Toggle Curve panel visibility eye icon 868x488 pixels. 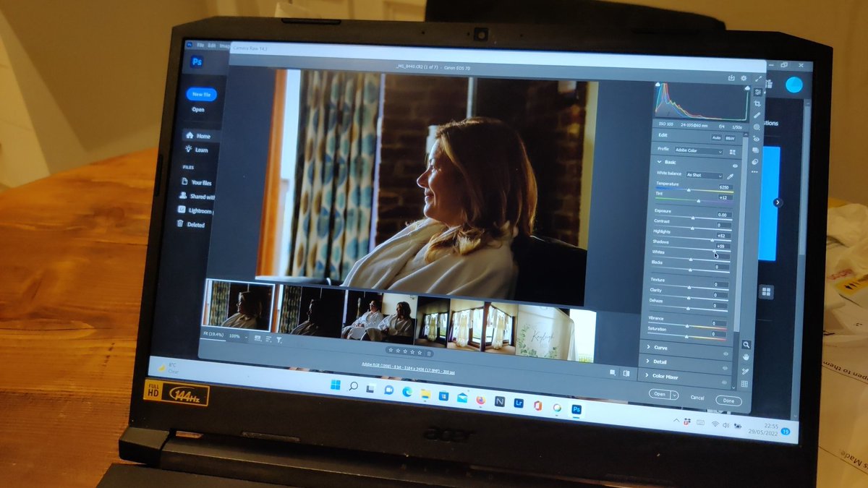point(726,354)
